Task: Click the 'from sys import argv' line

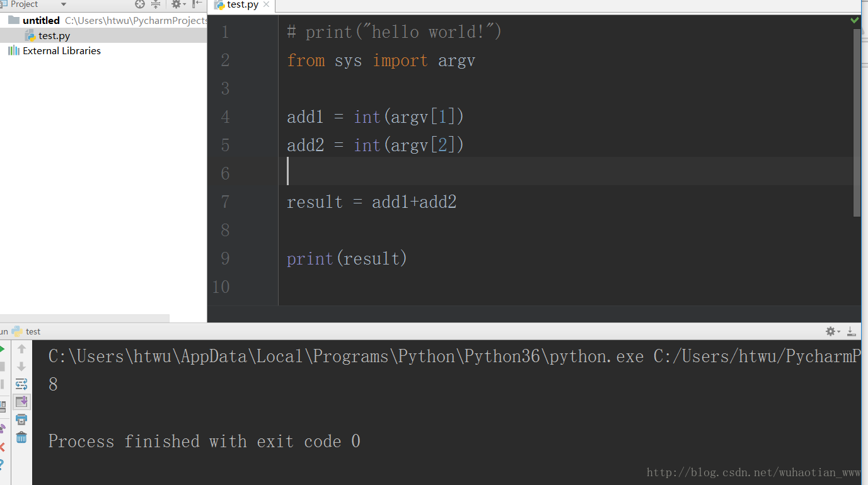Action: [381, 60]
